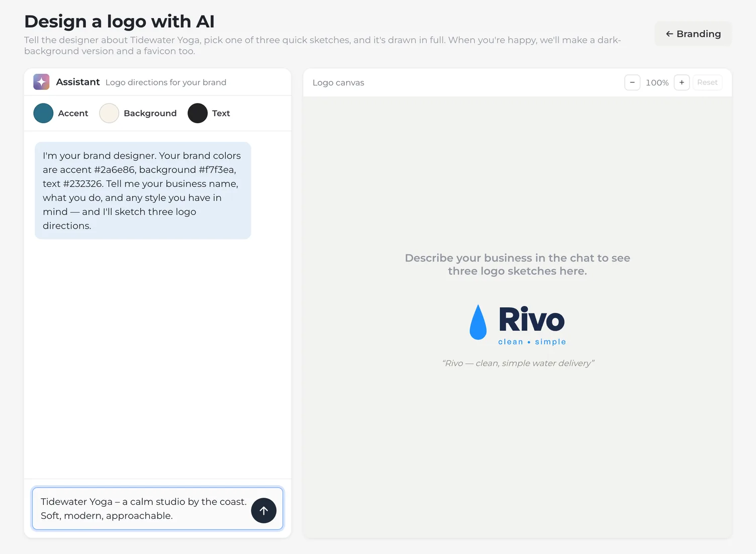Click the Rivo water drop logo mark
756x554 pixels.
478,322
